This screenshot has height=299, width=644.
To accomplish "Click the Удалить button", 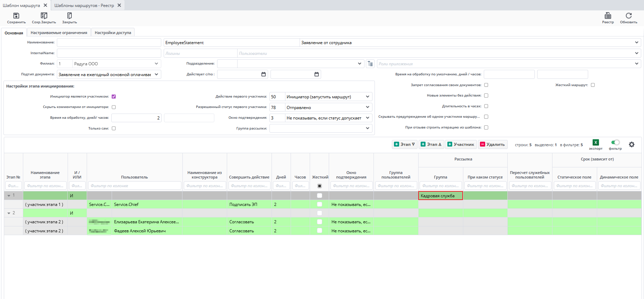I will 492,144.
